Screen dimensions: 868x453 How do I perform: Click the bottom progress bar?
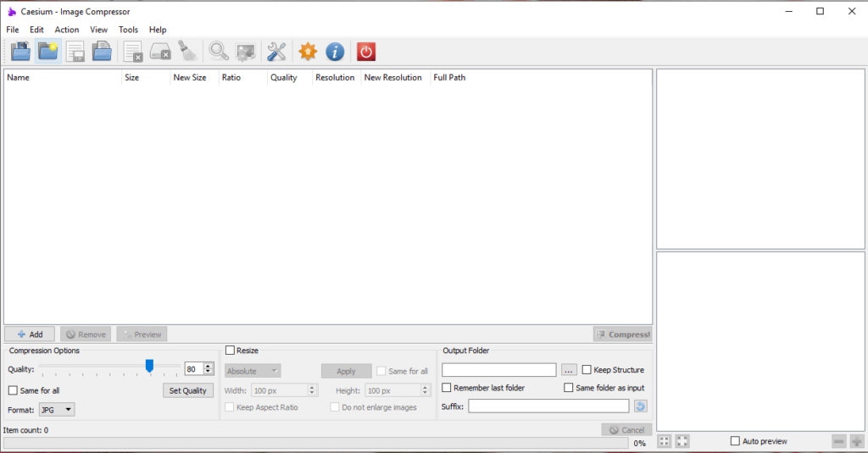[x=316, y=443]
